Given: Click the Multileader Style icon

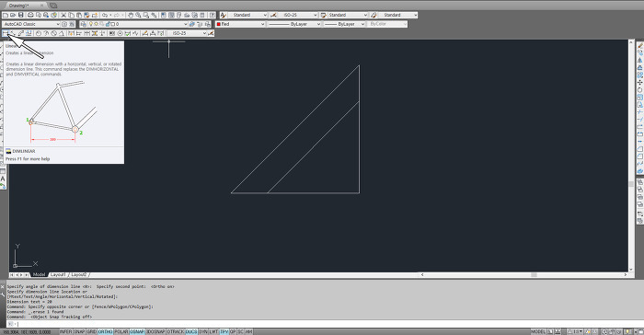Looking at the screenshot, I should coord(374,15).
